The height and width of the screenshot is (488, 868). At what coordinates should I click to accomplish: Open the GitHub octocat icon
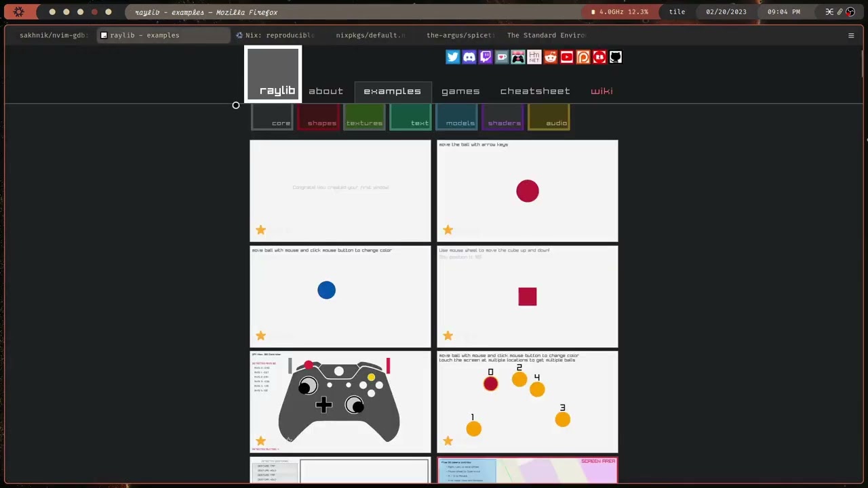615,57
